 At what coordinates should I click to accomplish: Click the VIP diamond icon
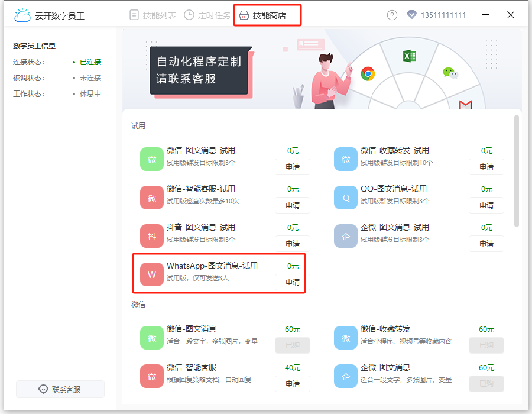tap(411, 15)
